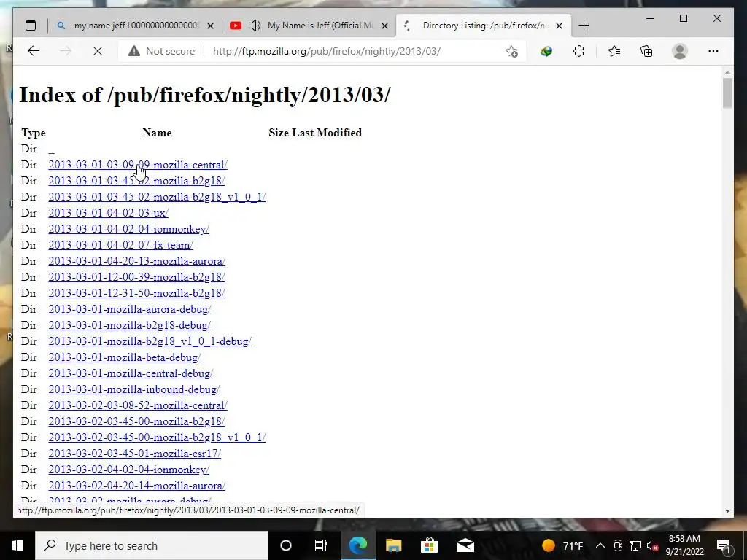Go back to the previous page
Viewport: 747px width, 560px height.
34,51
